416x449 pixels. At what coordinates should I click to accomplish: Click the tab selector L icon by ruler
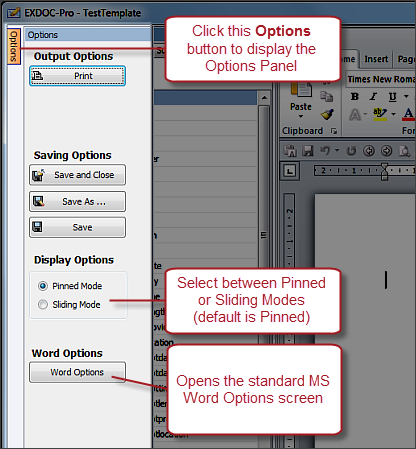click(289, 171)
